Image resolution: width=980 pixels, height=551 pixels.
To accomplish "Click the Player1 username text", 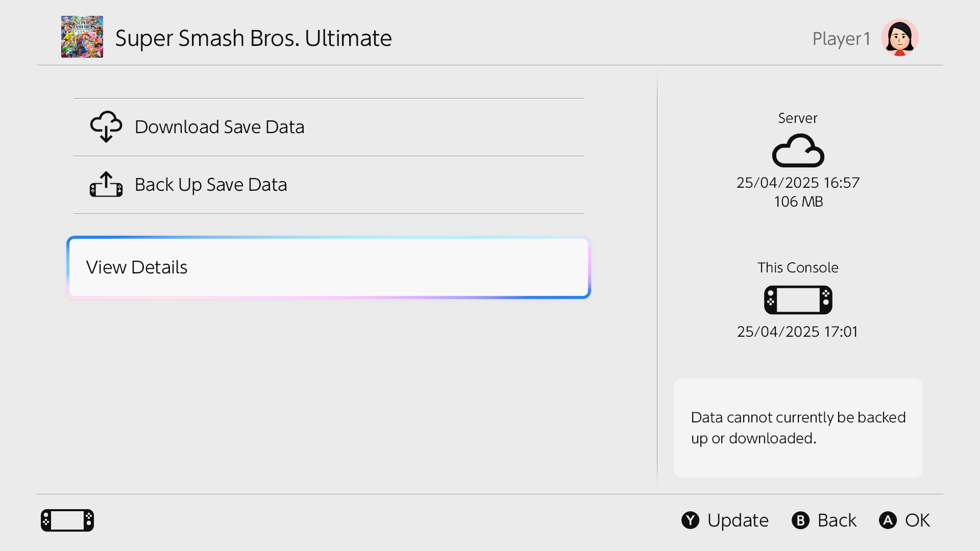I will point(841,39).
